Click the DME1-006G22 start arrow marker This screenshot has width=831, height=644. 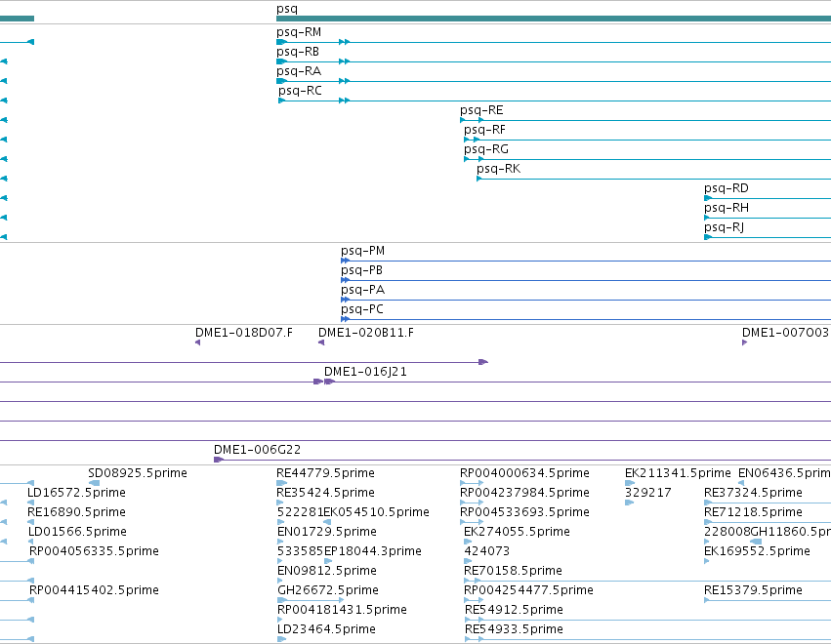(x=219, y=460)
